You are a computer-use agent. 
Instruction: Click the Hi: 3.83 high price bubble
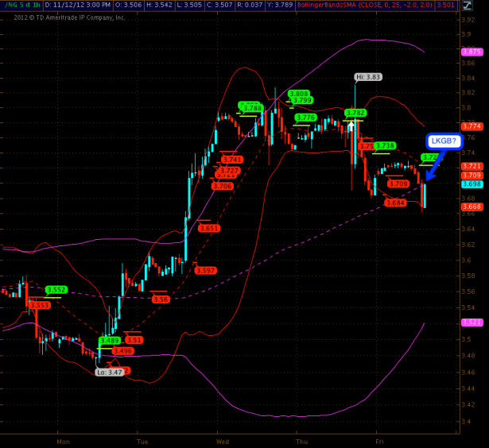(x=368, y=77)
